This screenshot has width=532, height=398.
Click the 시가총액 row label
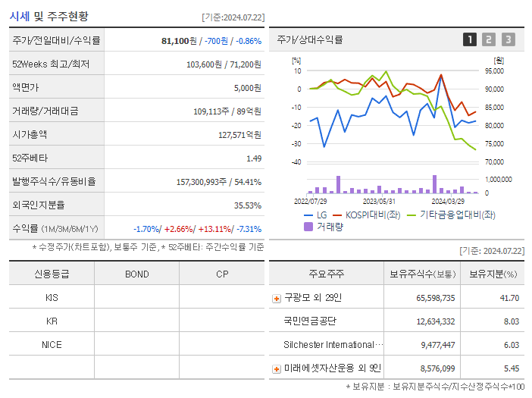[x=30, y=135]
